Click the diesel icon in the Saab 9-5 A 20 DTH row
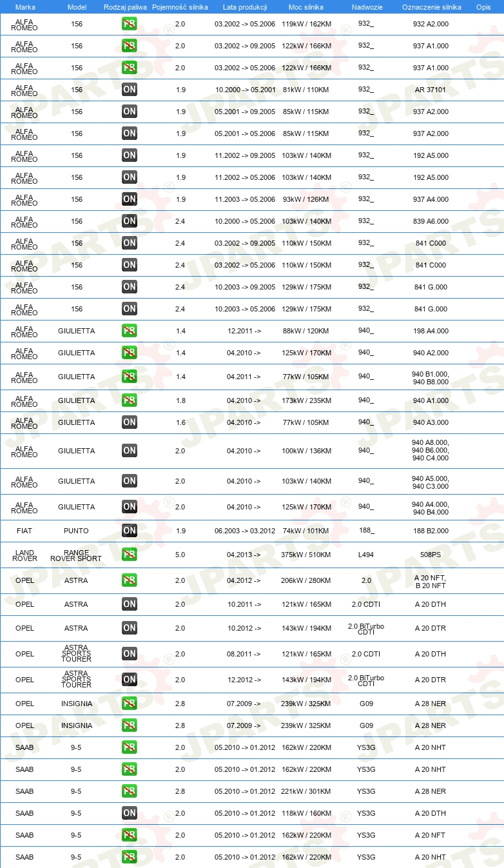This screenshot has height=868, width=504. [x=130, y=813]
